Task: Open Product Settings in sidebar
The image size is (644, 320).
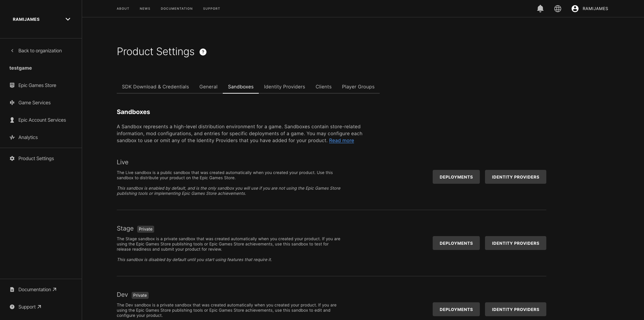Action: tap(36, 158)
